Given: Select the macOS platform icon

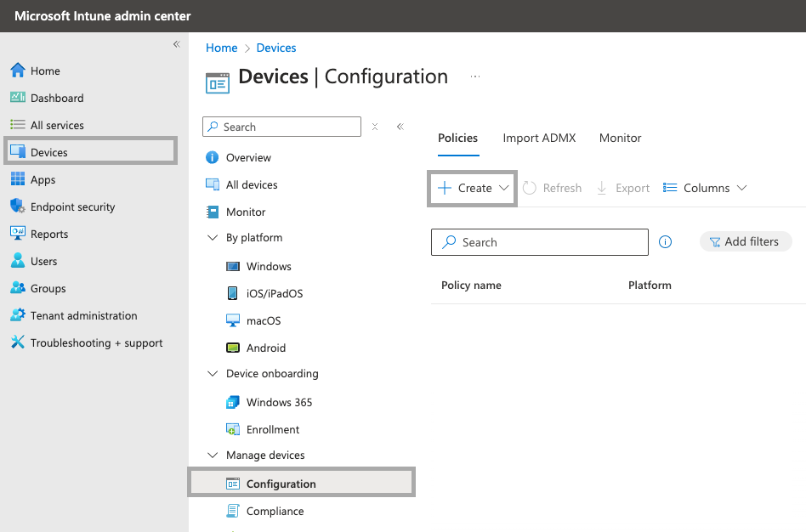Looking at the screenshot, I should [x=232, y=320].
